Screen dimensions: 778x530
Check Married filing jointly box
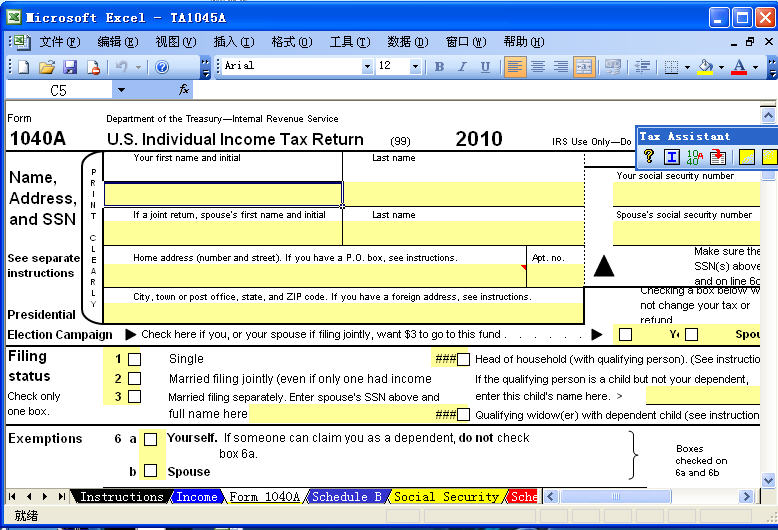[x=134, y=379]
